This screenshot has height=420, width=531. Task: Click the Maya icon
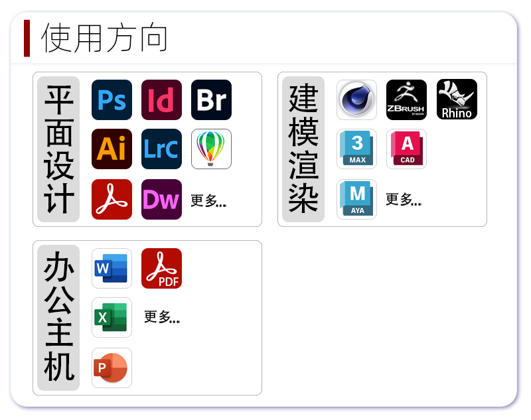pyautogui.click(x=356, y=199)
